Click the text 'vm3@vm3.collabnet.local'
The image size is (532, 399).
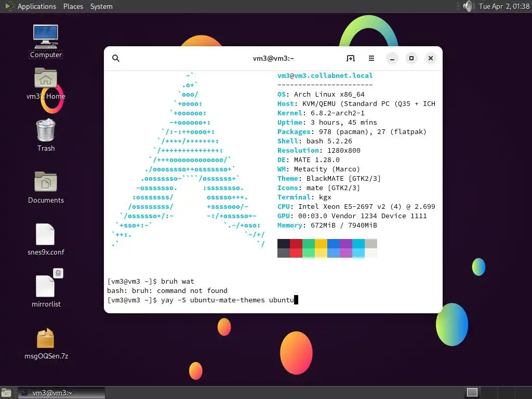(x=325, y=76)
